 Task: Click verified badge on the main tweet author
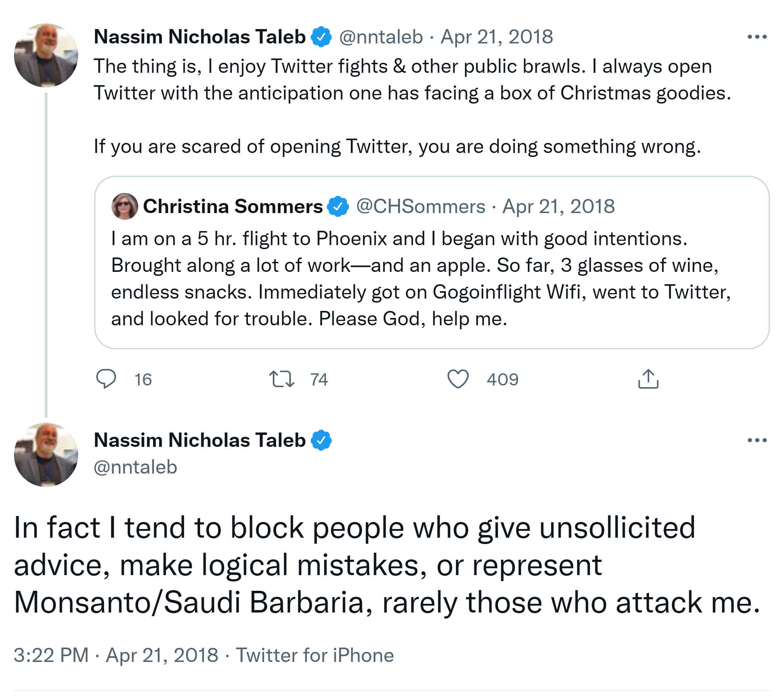coord(321,440)
